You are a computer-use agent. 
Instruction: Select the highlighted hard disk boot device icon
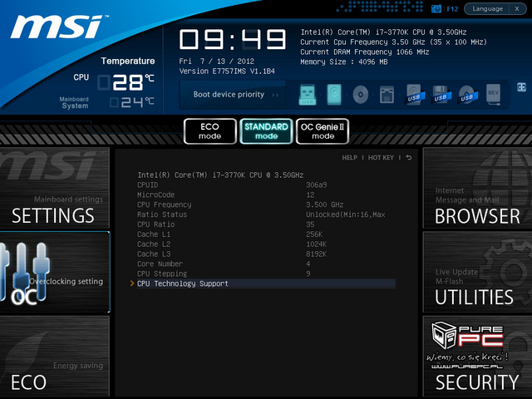point(334,95)
